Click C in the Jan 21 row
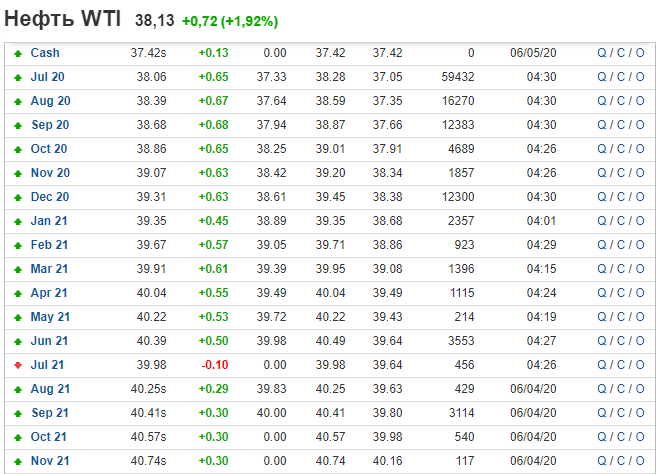657x474 pixels. click(621, 220)
